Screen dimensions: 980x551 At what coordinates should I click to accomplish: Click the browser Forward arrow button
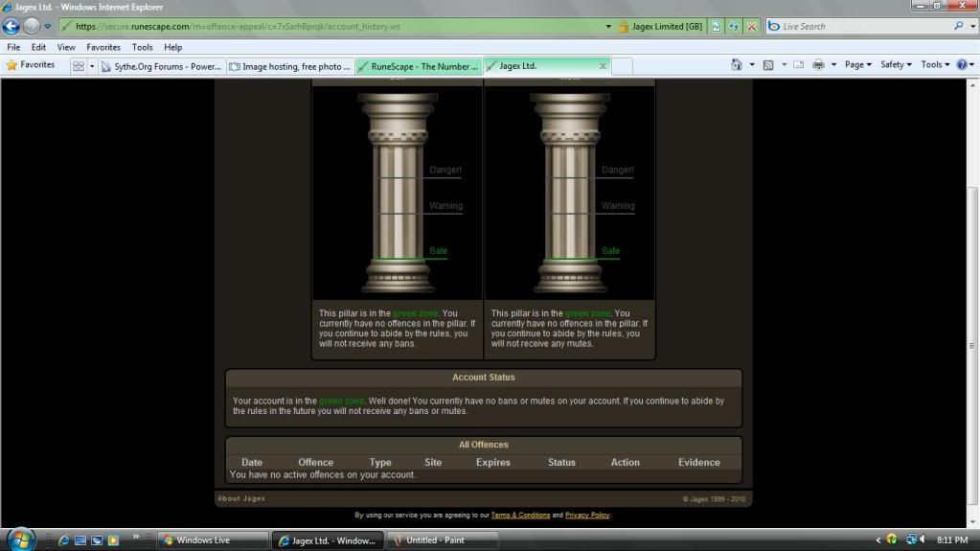32,26
